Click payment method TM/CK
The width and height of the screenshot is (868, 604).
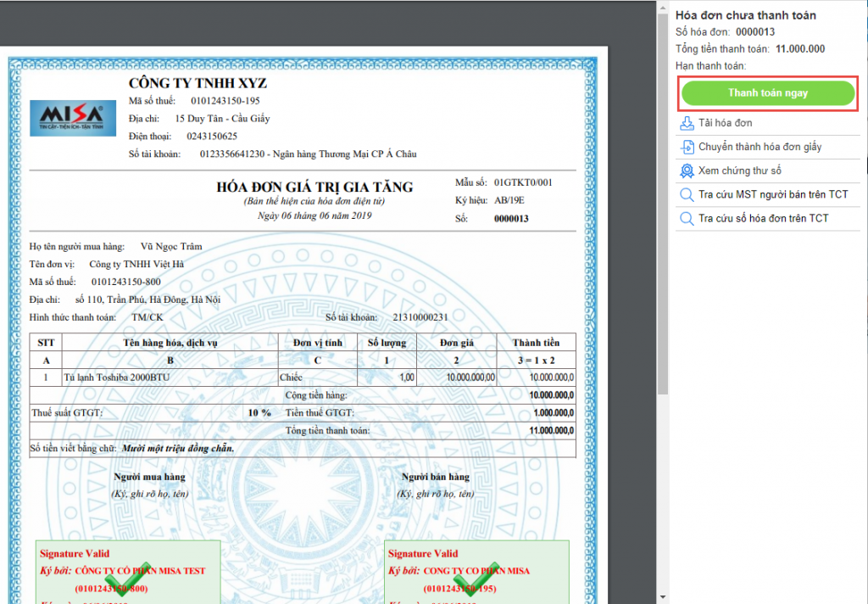147,317
